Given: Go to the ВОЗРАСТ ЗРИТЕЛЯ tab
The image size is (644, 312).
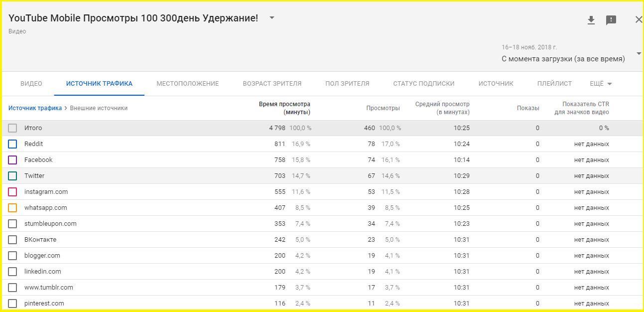Looking at the screenshot, I should [272, 84].
